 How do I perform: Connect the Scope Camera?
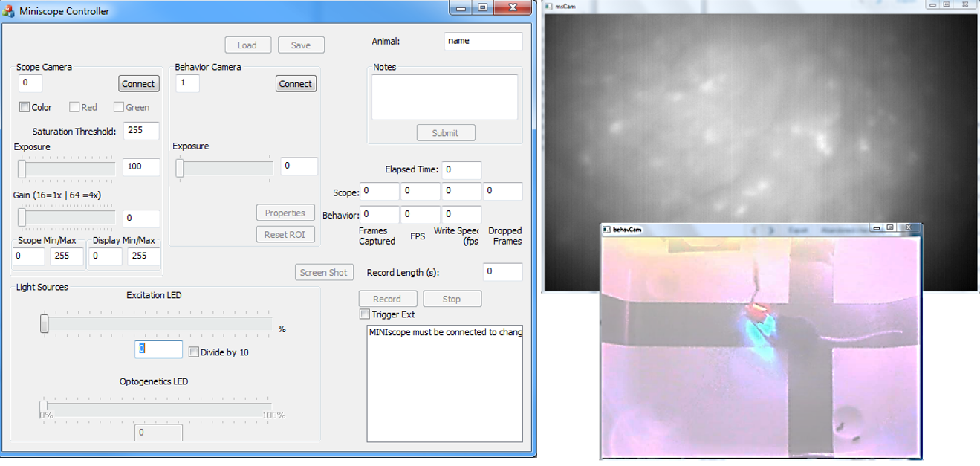pyautogui.click(x=138, y=84)
